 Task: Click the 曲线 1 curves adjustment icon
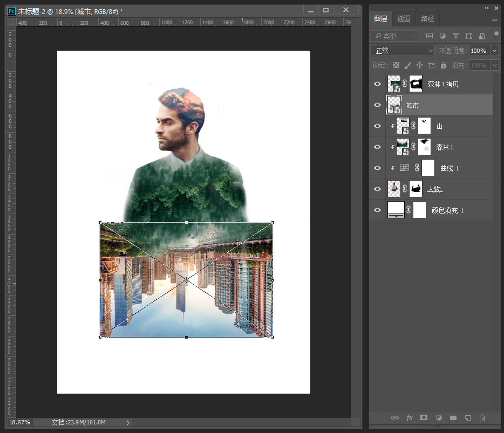point(405,168)
